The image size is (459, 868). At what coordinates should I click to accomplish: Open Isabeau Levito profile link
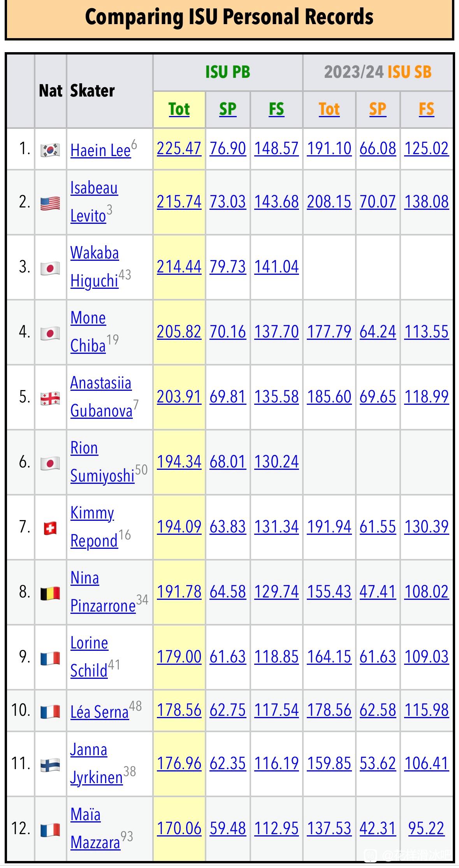point(94,202)
